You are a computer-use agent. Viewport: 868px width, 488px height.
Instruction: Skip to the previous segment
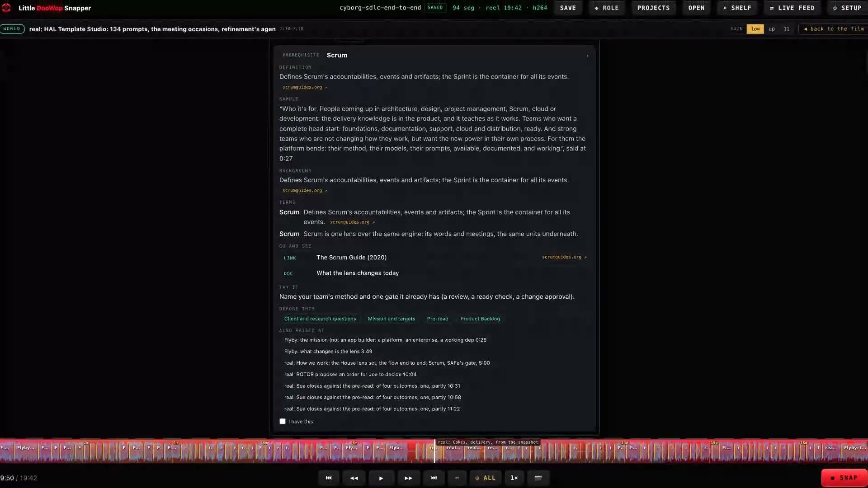pos(329,478)
